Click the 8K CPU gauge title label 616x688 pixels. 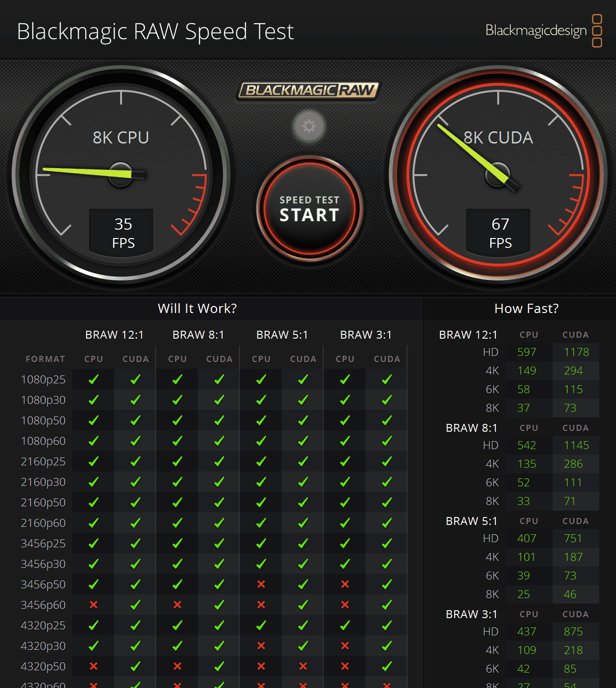pos(121,137)
